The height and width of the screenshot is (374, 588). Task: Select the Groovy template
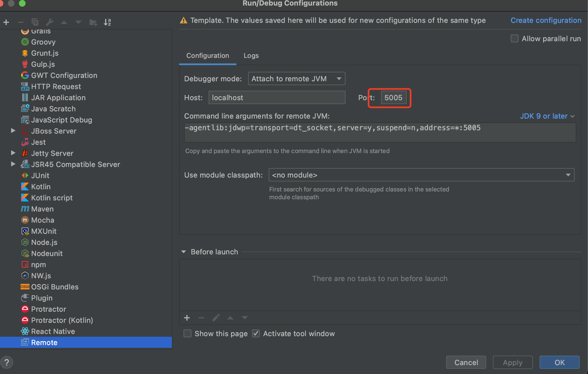43,42
